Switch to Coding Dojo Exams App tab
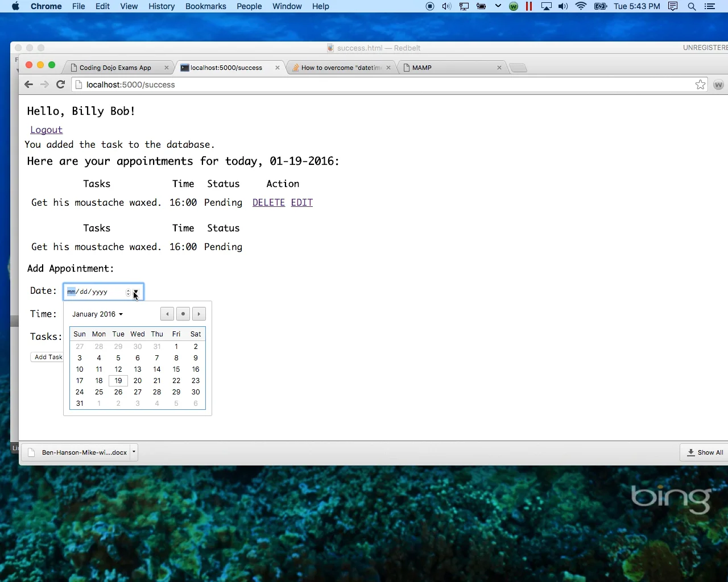 tap(115, 68)
